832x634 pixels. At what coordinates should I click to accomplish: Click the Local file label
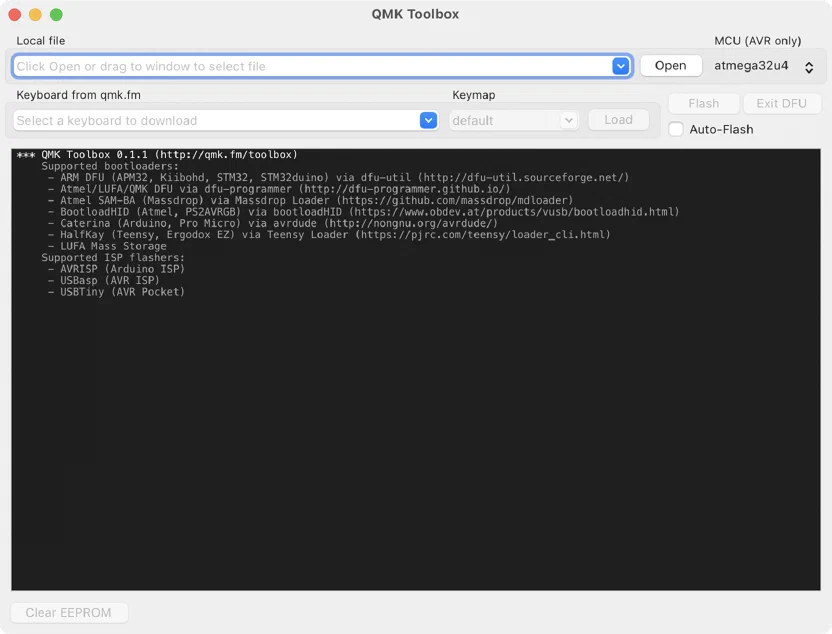click(41, 41)
